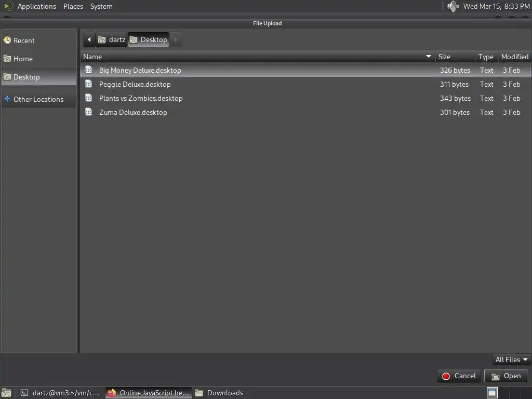Click the 326 bytes size cell

coord(455,70)
